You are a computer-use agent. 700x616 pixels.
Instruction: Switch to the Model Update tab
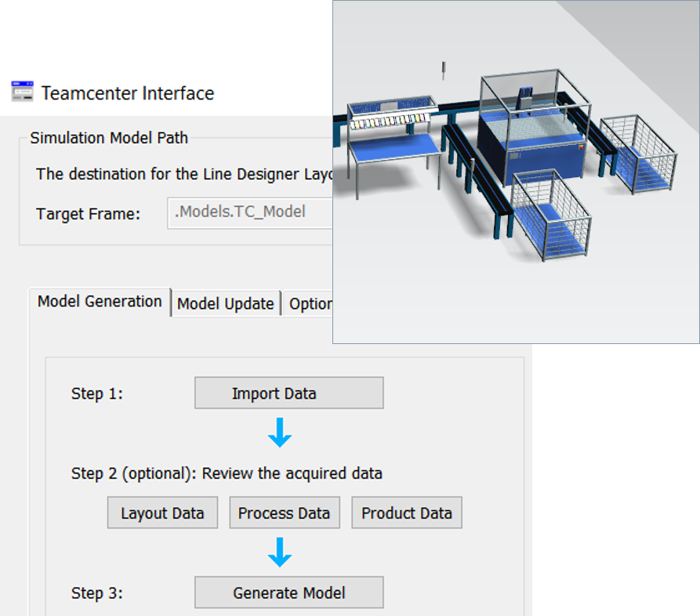226,303
